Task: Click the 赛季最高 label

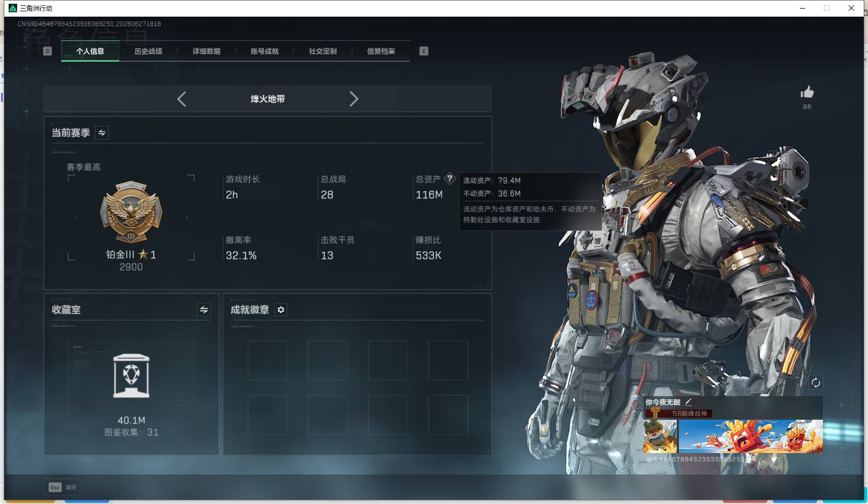Action: 84,167
